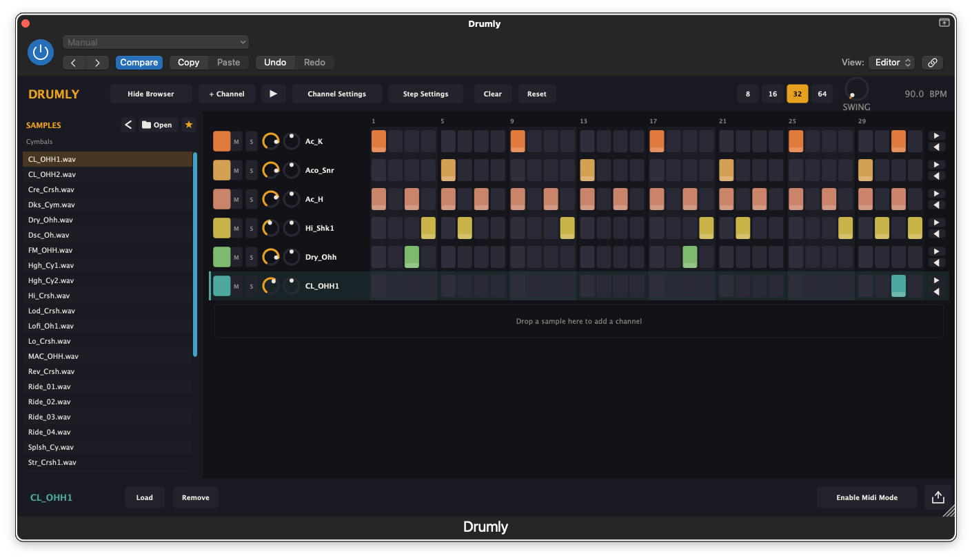This screenshot has height=560, width=972.
Task: Shift the Hi_Shk1 pattern right
Action: 936,222
